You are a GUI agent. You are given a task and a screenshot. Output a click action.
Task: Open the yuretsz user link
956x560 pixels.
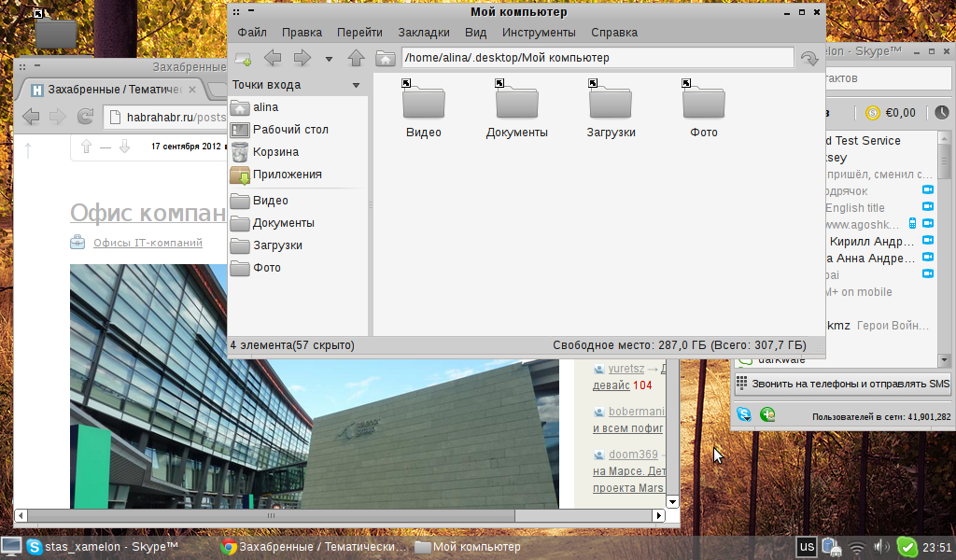[626, 368]
